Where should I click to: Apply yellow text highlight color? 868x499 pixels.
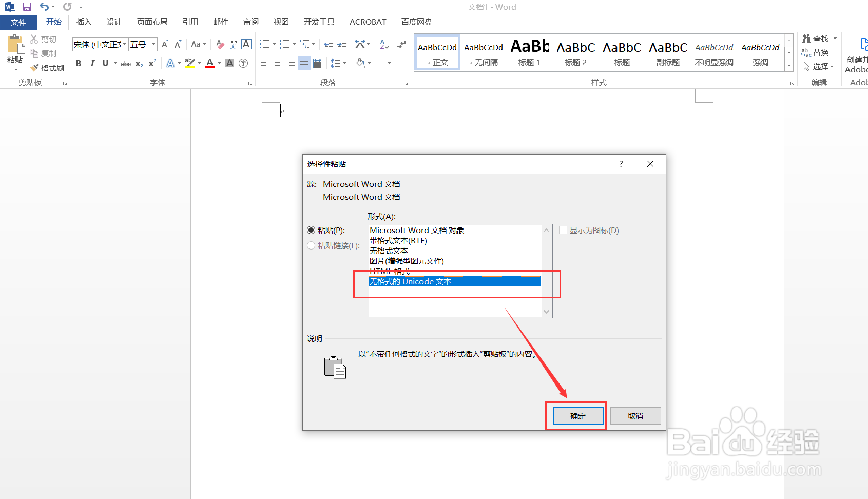[x=190, y=63]
